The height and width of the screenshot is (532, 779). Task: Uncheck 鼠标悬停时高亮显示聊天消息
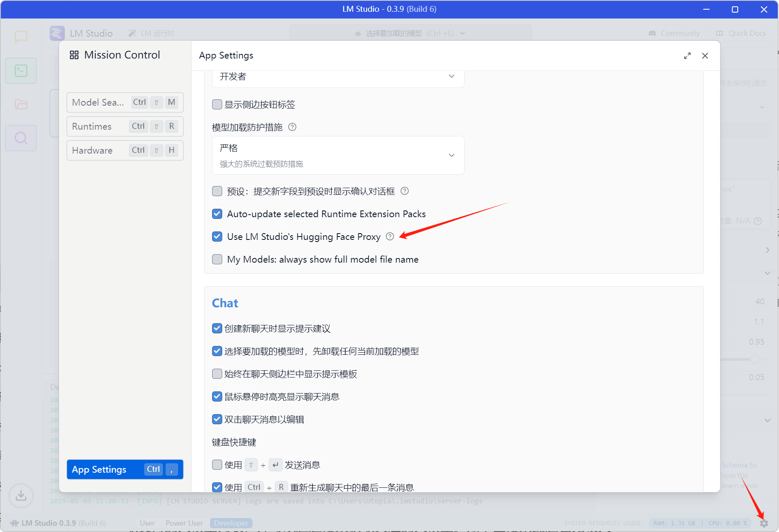(217, 396)
